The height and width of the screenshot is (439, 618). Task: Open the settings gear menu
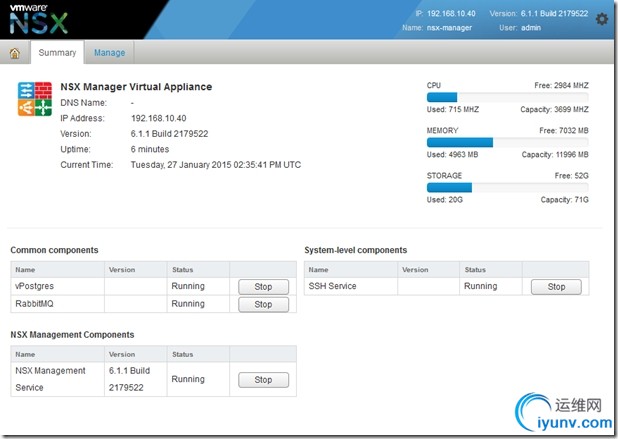[x=601, y=19]
